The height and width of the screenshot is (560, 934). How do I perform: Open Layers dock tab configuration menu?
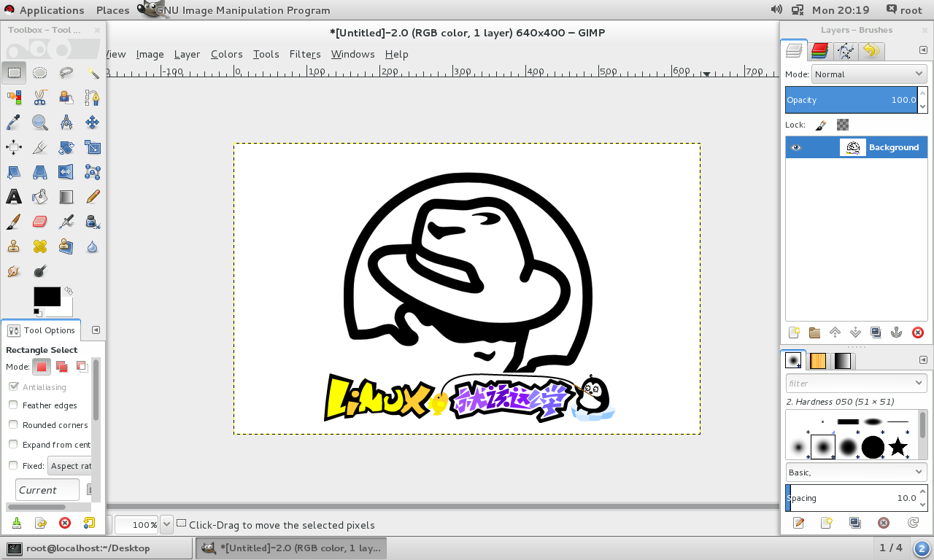click(x=922, y=50)
